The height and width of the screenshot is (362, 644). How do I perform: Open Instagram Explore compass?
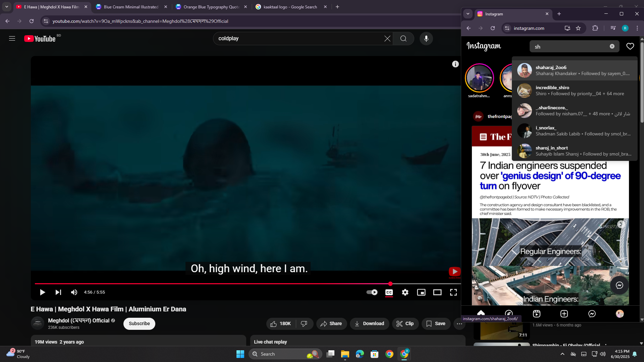[x=509, y=314]
